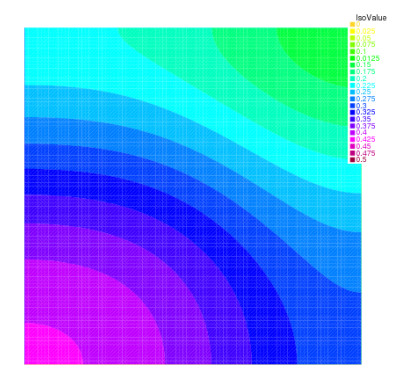Click the purple swatch for 0.375
394x374 pixels.
coord(352,126)
